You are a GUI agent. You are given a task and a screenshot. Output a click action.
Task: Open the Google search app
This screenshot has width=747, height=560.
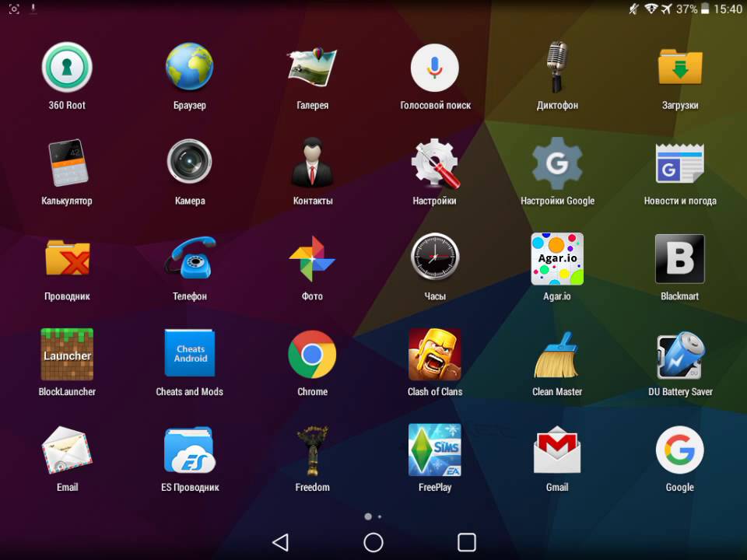coord(680,450)
